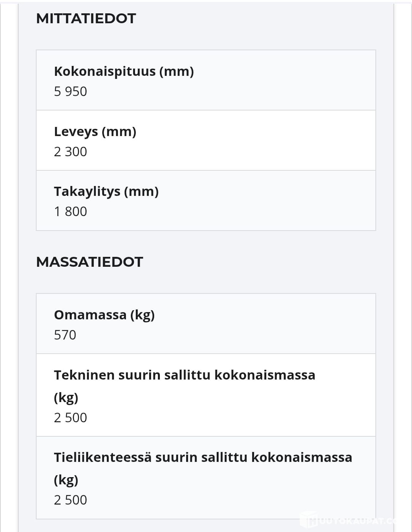Viewport: 412px width, 532px height.
Task: Click the Tieliikenteessä suurin sallittu kokonaismassa label
Action: 203,457
